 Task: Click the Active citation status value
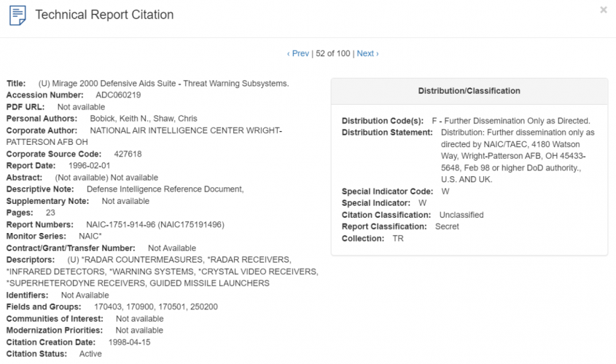click(x=90, y=354)
